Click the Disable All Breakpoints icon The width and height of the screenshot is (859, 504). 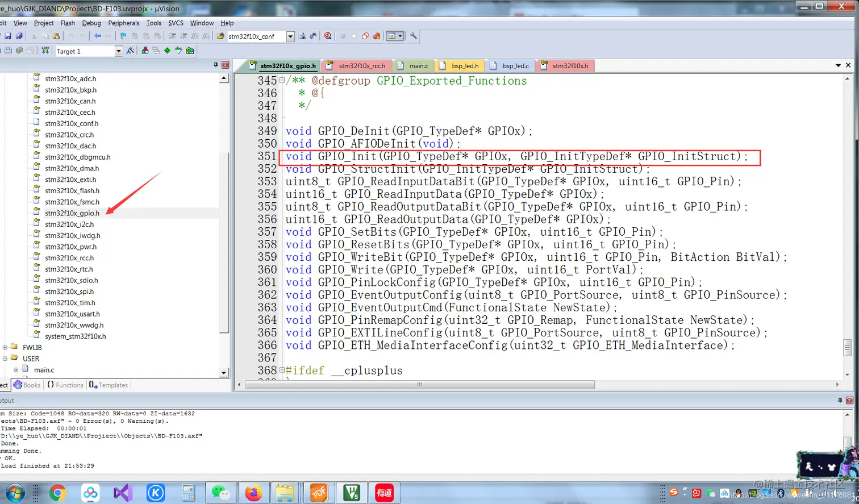(365, 36)
